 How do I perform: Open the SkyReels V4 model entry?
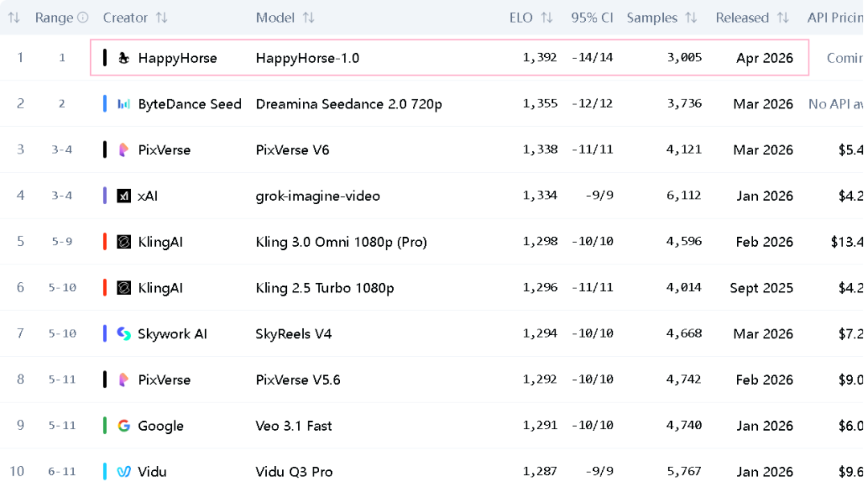(293, 334)
